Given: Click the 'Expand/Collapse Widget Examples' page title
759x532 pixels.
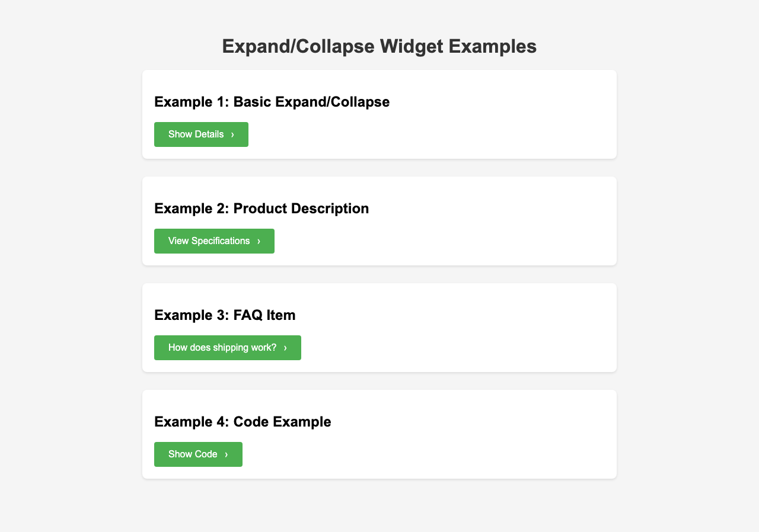Looking at the screenshot, I should click(x=379, y=46).
